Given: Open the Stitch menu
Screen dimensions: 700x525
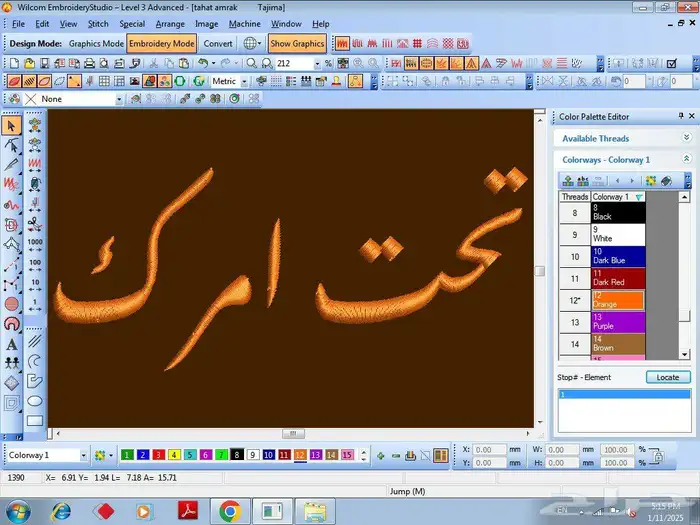Looking at the screenshot, I should [98, 23].
